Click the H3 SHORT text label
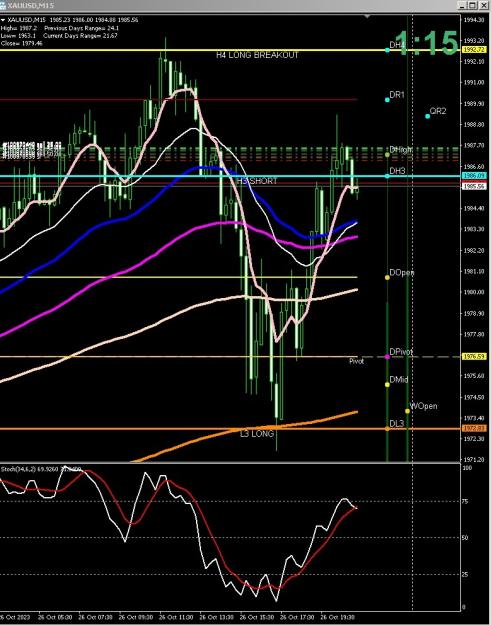Screen dimensions: 491x625 click(x=257, y=181)
